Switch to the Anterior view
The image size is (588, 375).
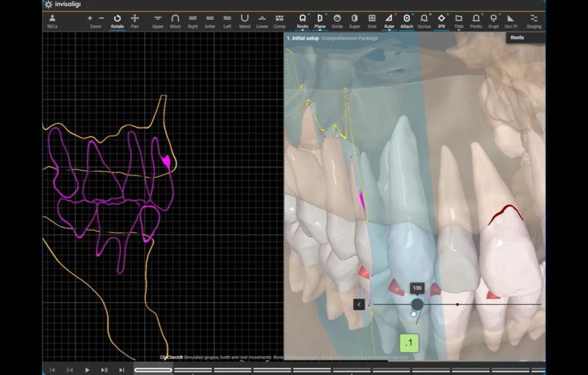pyautogui.click(x=210, y=21)
